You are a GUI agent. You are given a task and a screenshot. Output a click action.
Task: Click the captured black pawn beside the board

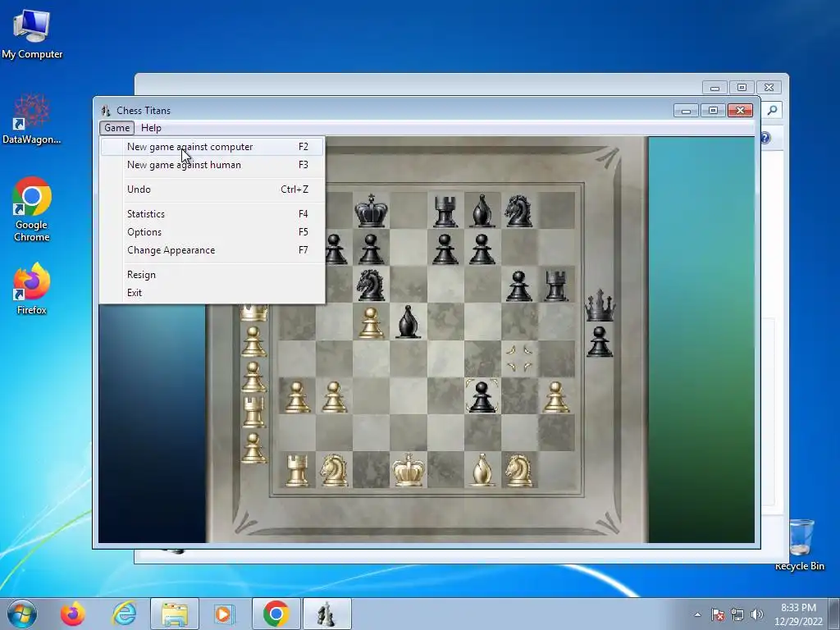point(600,341)
